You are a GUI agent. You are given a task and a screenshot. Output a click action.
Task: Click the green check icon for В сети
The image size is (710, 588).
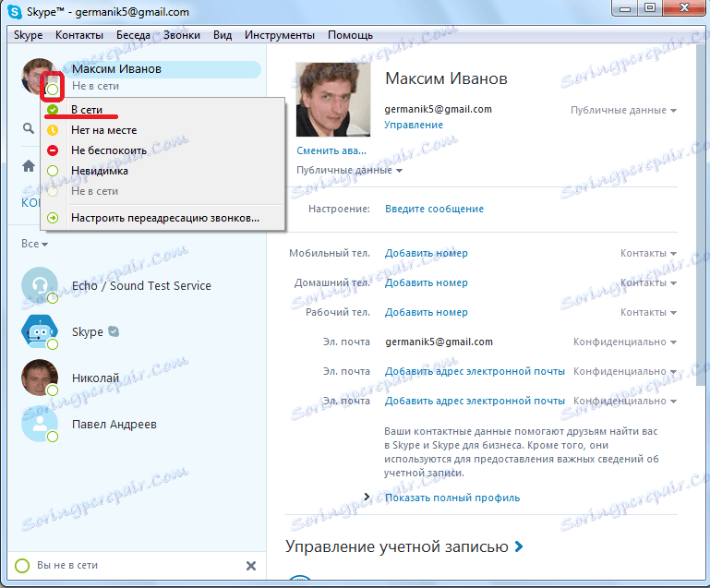pos(53,110)
